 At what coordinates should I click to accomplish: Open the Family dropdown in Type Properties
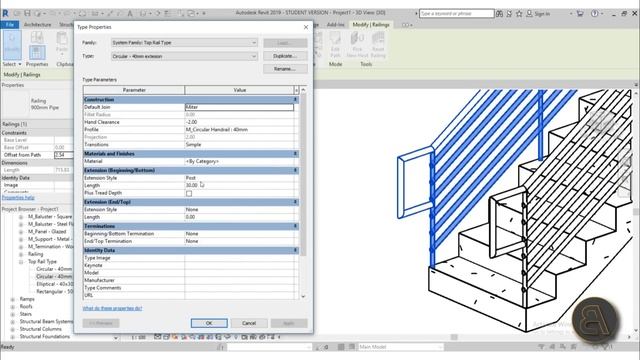coord(184,42)
